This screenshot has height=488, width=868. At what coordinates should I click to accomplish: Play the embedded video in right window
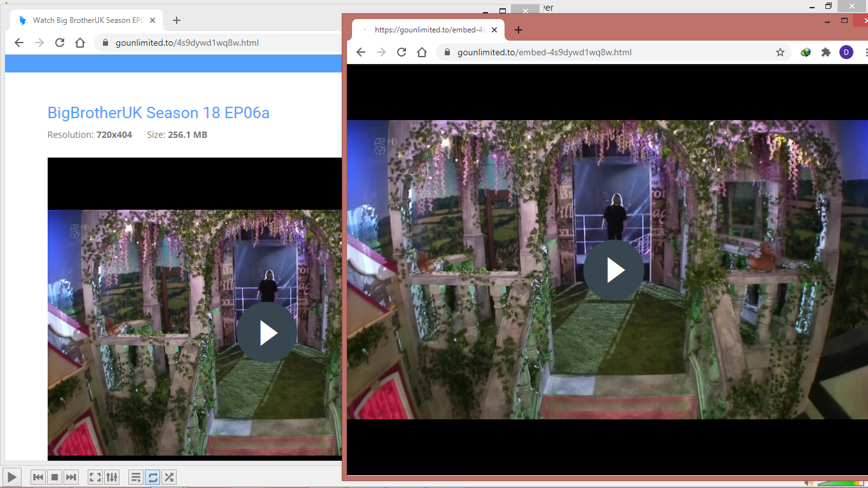[613, 270]
